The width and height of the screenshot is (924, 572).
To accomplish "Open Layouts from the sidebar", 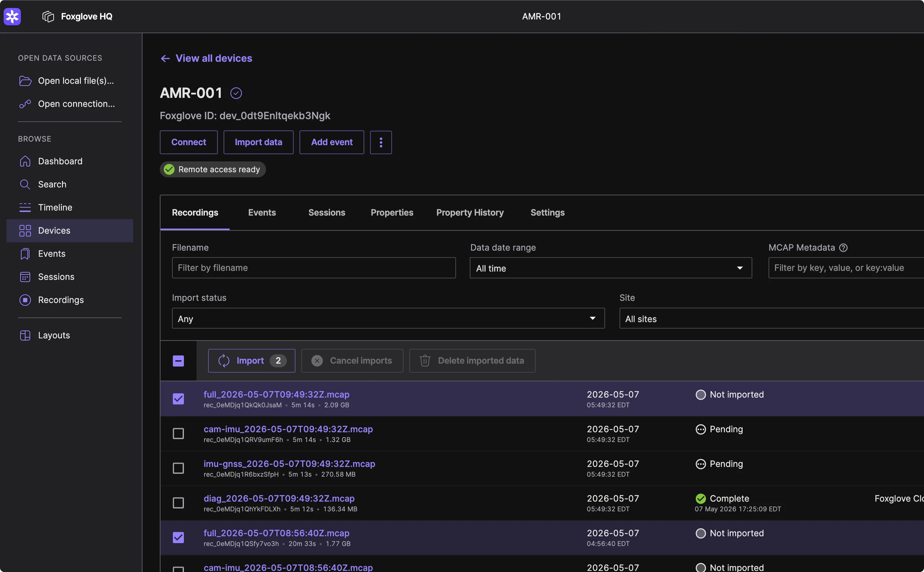I will pos(70,335).
